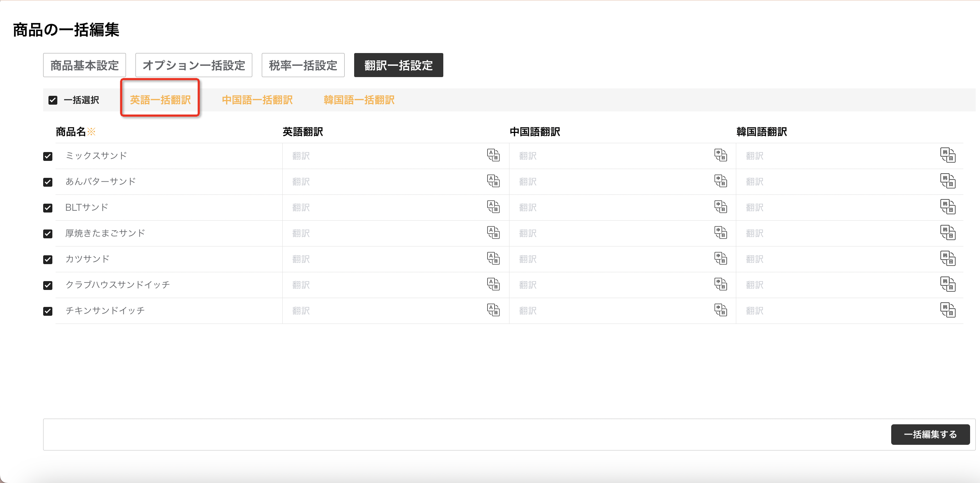Select the 翻訳一括設定 tab
This screenshot has height=483, width=980.
398,65
